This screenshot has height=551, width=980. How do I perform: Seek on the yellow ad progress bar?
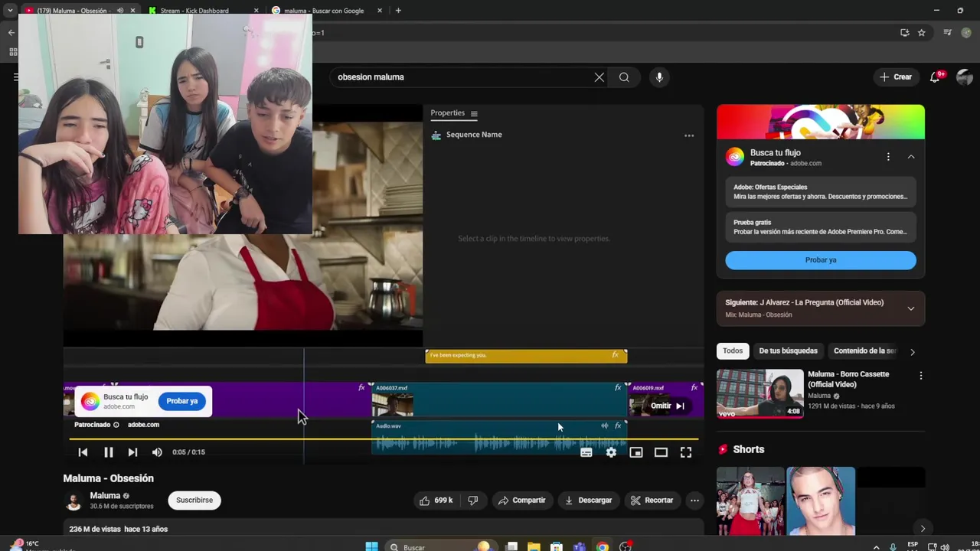[383, 439]
